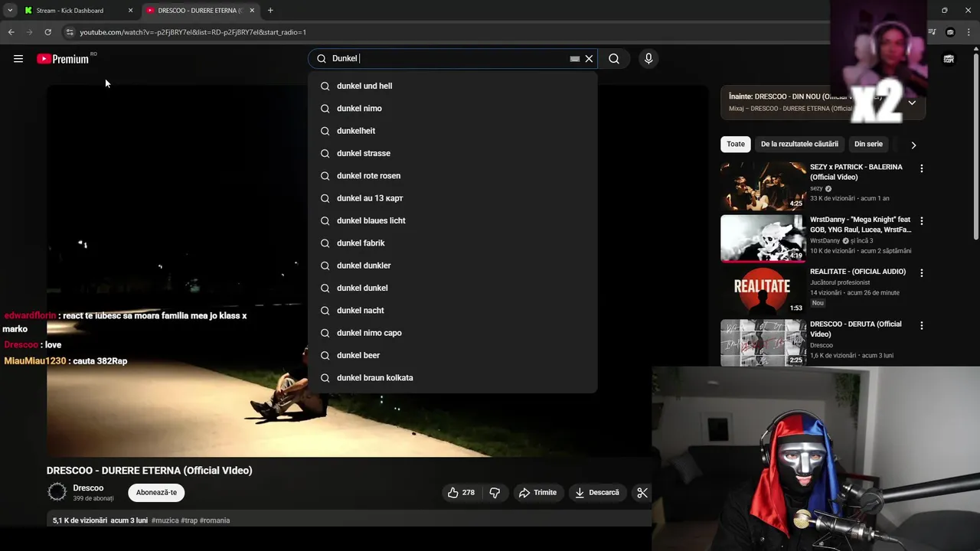The height and width of the screenshot is (551, 980).
Task: Choose suggestion 'dunkel fabrik'
Action: click(x=452, y=243)
